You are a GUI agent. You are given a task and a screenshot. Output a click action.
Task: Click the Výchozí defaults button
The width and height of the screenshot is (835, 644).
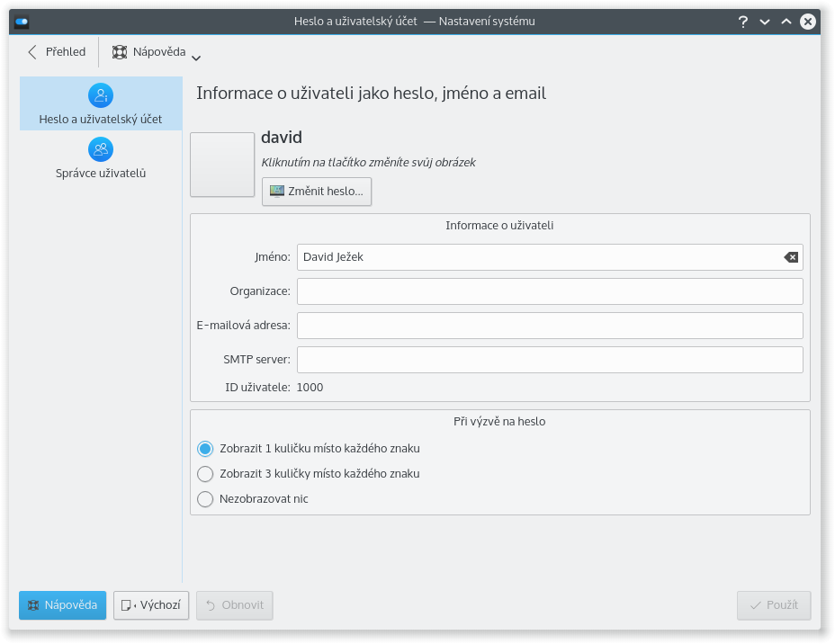coord(151,605)
